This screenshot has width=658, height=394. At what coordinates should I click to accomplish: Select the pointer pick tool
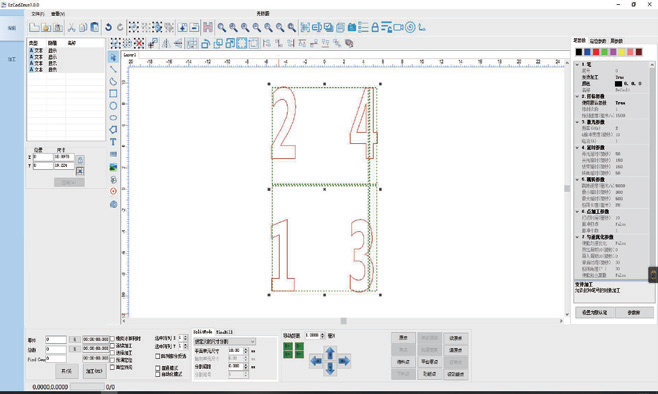[x=113, y=57]
